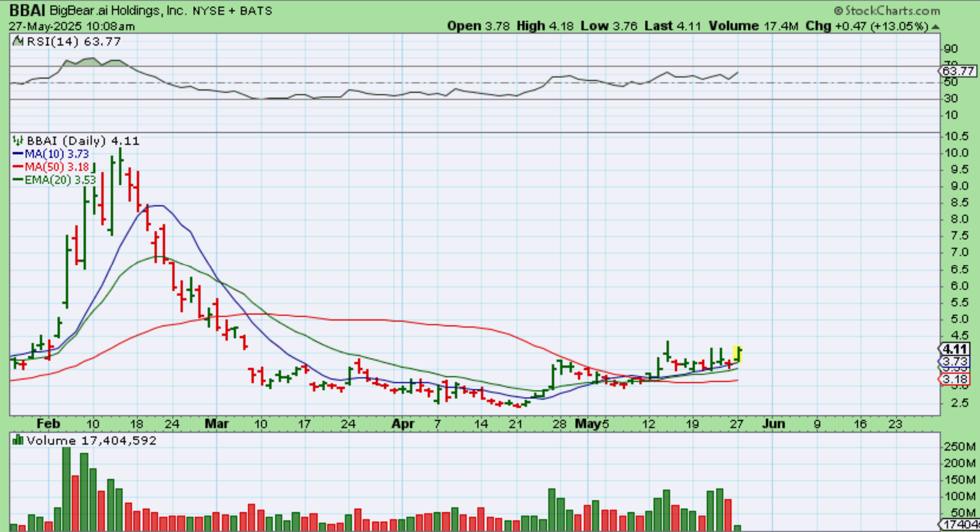Click the tallest green volume bar in February

tap(67, 488)
